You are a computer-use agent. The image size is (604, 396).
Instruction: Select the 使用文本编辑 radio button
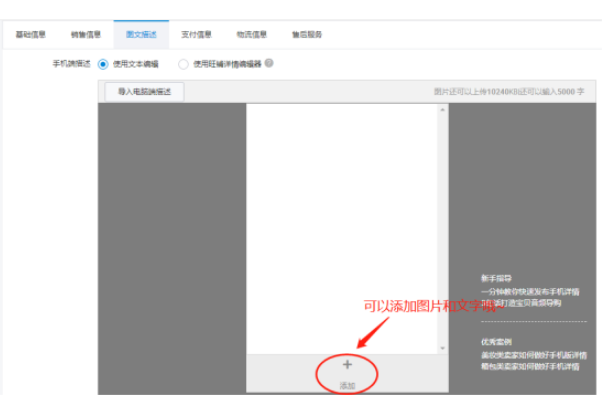(103, 64)
